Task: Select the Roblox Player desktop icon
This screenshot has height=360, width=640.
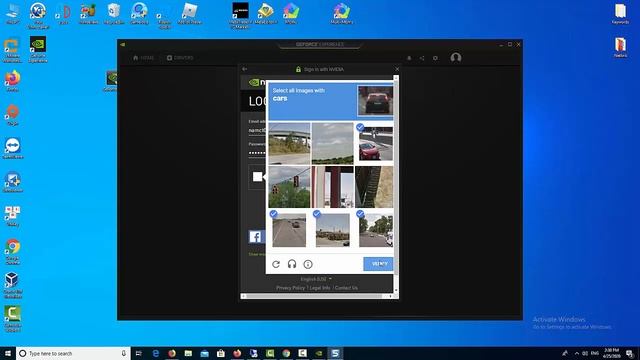Action: tap(189, 13)
